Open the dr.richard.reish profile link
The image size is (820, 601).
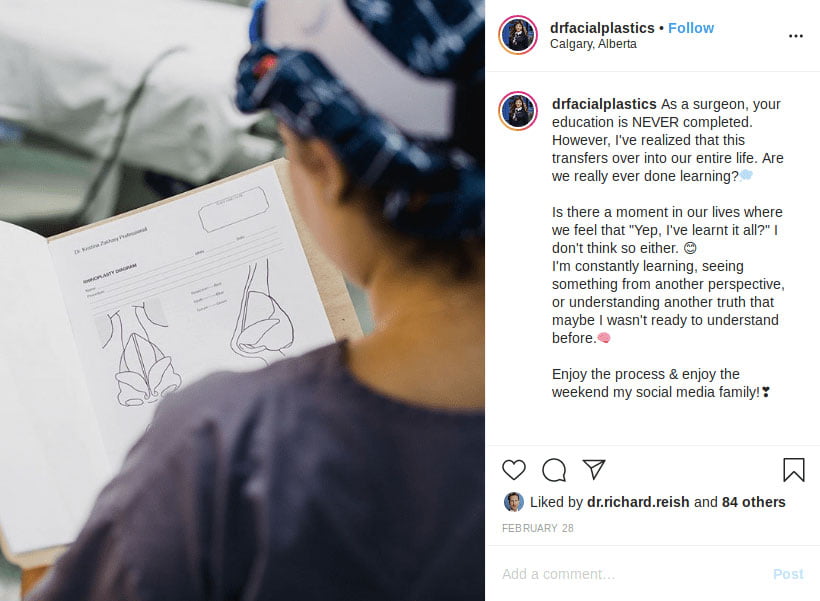[x=638, y=502]
